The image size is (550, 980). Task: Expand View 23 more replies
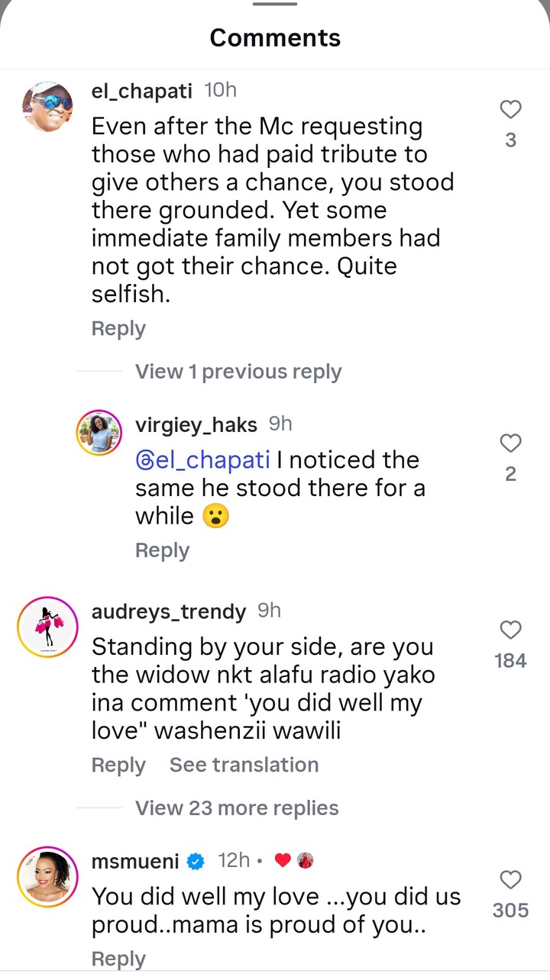237,808
